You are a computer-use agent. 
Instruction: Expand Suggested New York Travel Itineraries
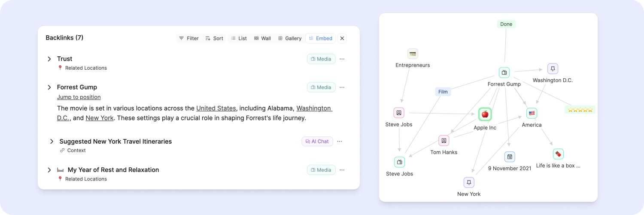point(52,141)
